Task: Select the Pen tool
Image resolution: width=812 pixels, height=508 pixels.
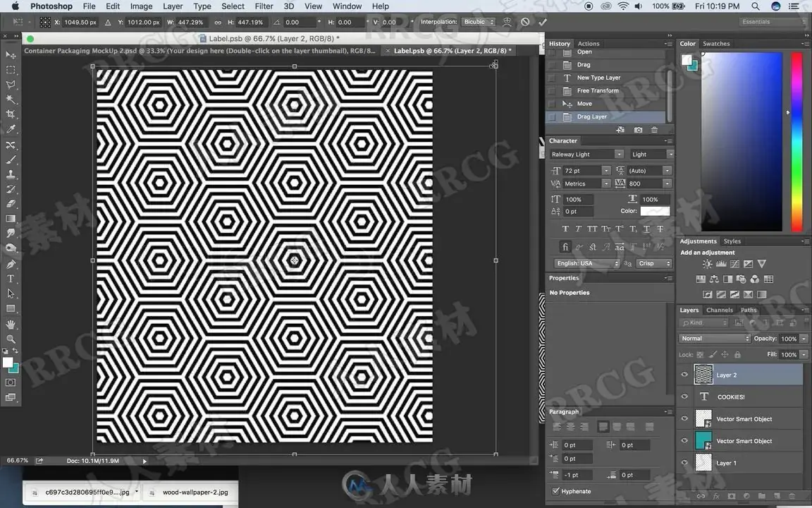Action: click(11, 264)
